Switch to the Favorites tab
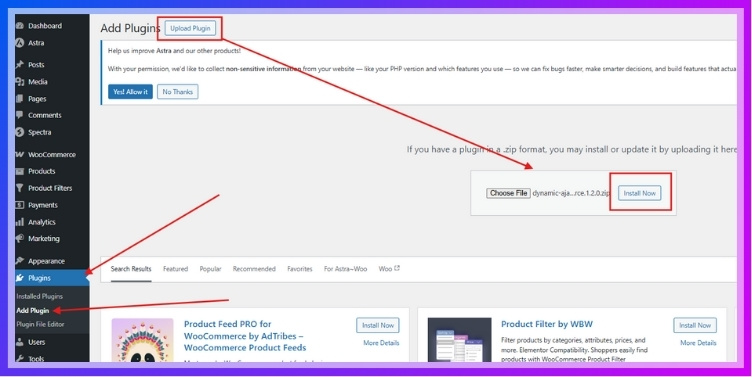 300,269
